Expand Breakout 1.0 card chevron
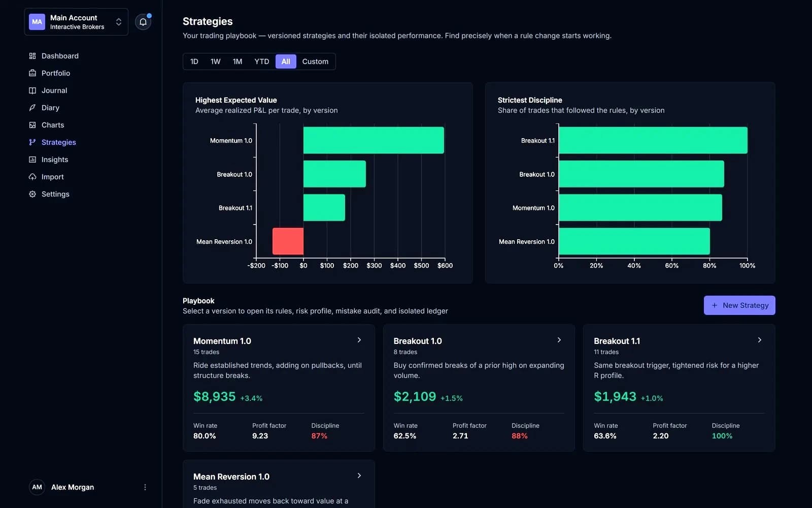Image resolution: width=812 pixels, height=508 pixels. [559, 340]
